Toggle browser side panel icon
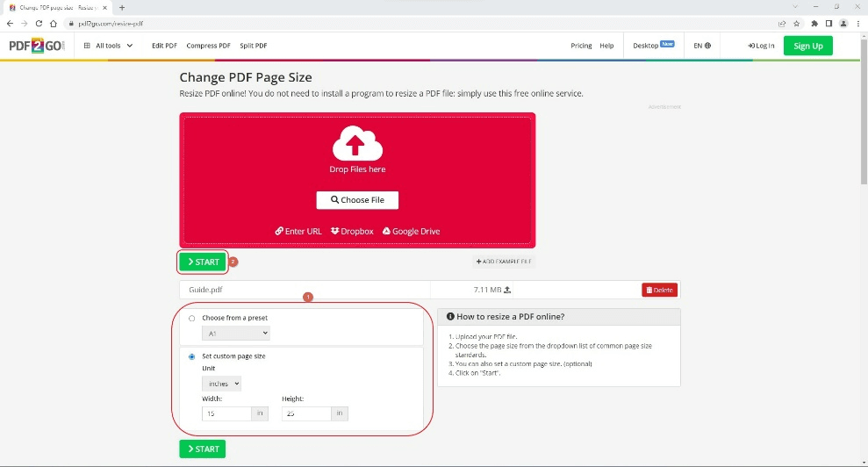 click(x=829, y=24)
